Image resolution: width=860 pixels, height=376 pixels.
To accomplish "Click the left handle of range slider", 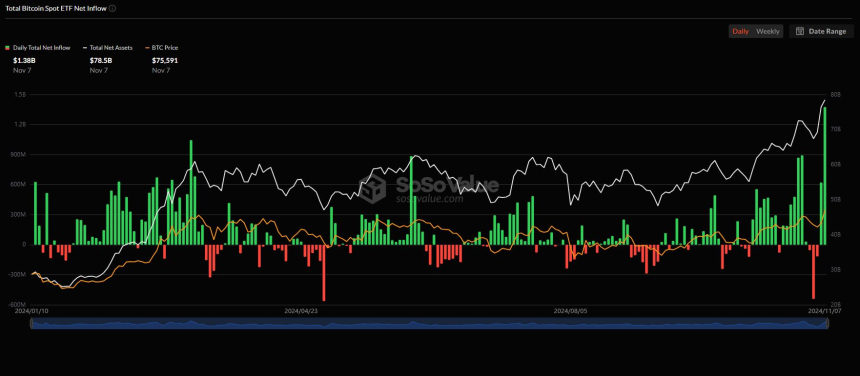I will coord(31,323).
